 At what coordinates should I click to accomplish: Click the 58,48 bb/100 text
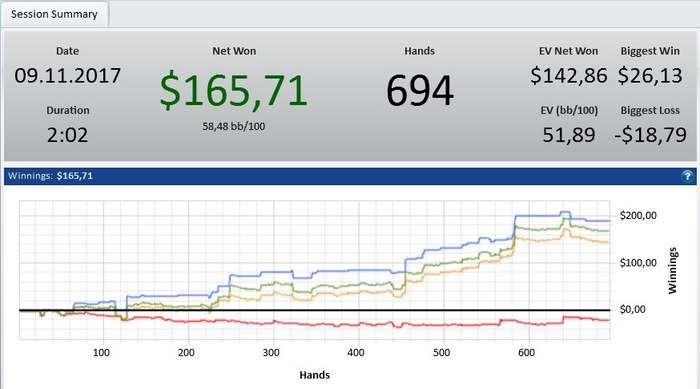tap(233, 126)
